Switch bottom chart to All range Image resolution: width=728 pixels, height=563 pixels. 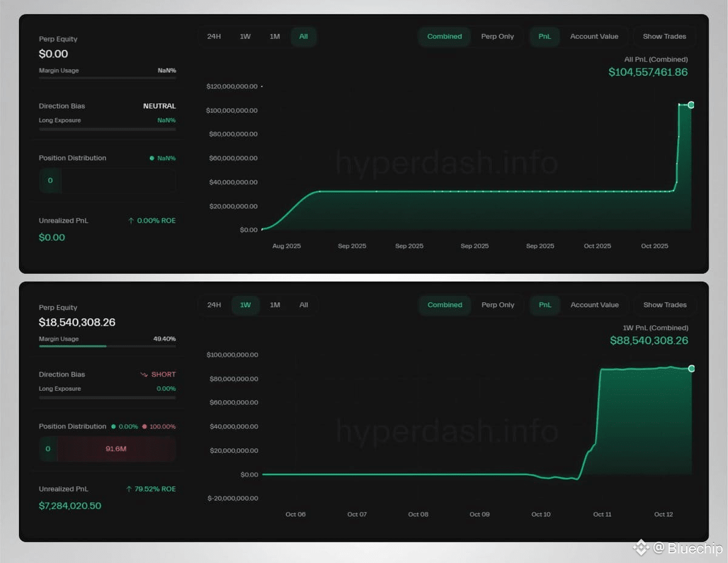pyautogui.click(x=303, y=305)
